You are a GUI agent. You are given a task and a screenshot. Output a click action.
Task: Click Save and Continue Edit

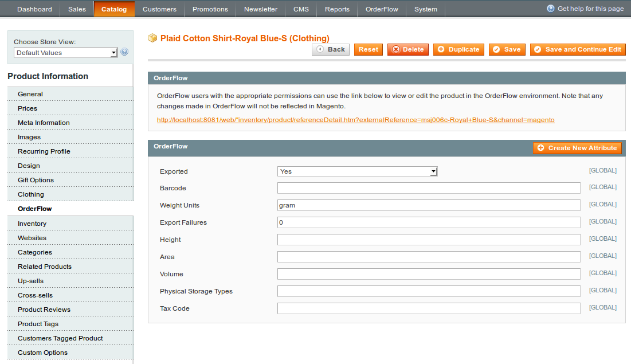coord(578,49)
